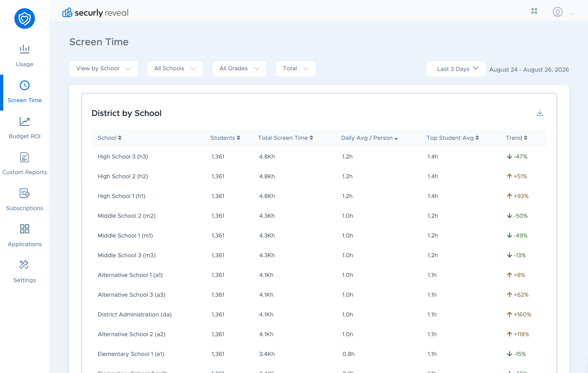Open the All Grades filter dropdown

pos(239,69)
